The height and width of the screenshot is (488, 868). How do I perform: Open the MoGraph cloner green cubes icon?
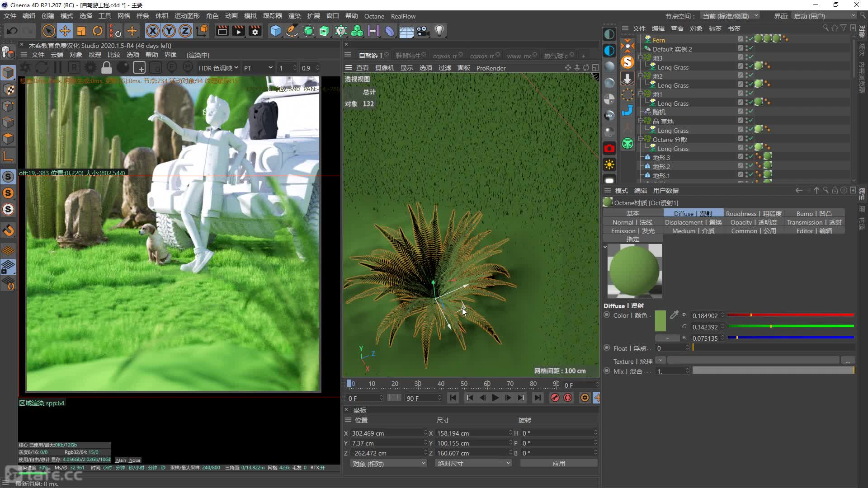[357, 31]
